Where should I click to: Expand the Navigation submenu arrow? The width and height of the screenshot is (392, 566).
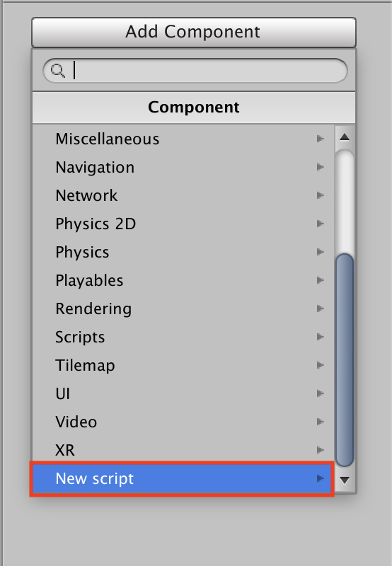(320, 167)
